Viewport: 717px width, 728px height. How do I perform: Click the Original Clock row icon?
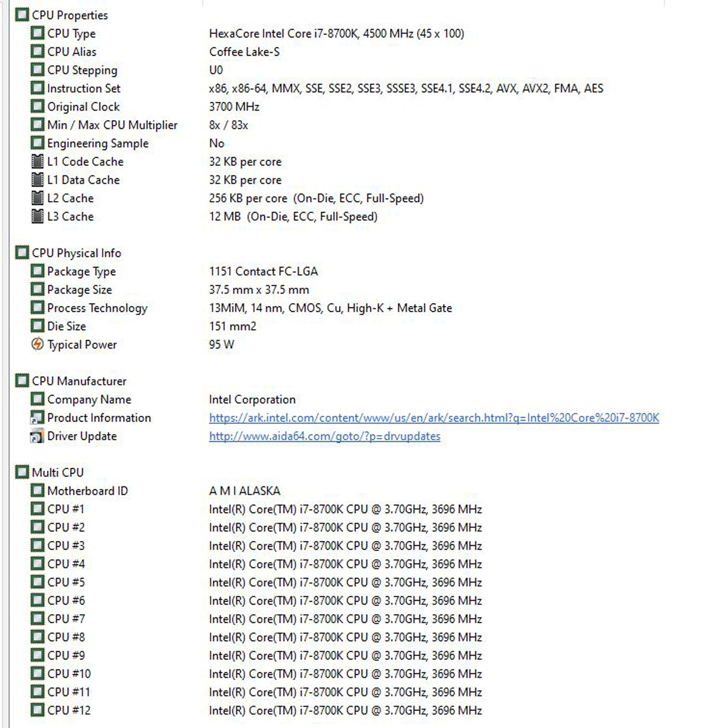tap(37, 107)
